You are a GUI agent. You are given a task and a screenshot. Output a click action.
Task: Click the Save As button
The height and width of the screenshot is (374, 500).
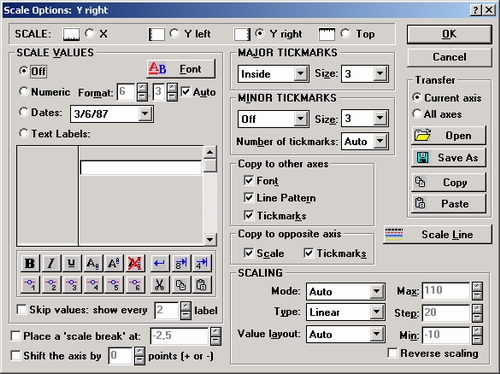tap(448, 157)
